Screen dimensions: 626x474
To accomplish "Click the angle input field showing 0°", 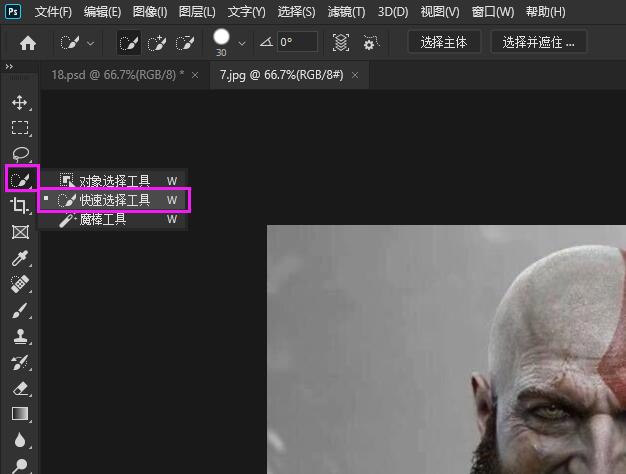I will (297, 42).
